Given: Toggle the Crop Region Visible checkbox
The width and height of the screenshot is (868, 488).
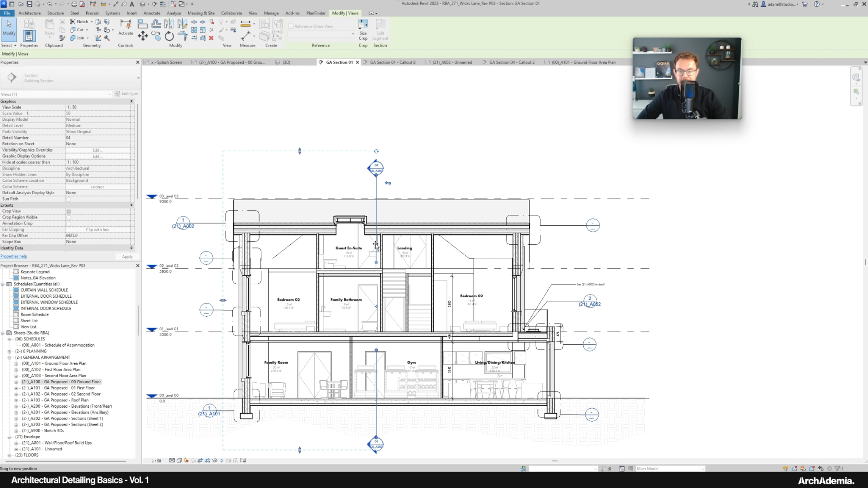Looking at the screenshot, I should point(69,217).
